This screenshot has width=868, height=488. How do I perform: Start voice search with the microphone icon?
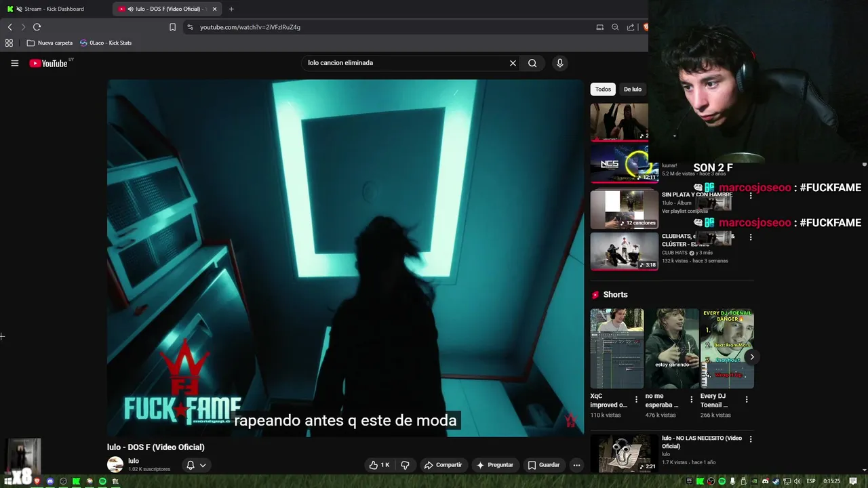(559, 63)
